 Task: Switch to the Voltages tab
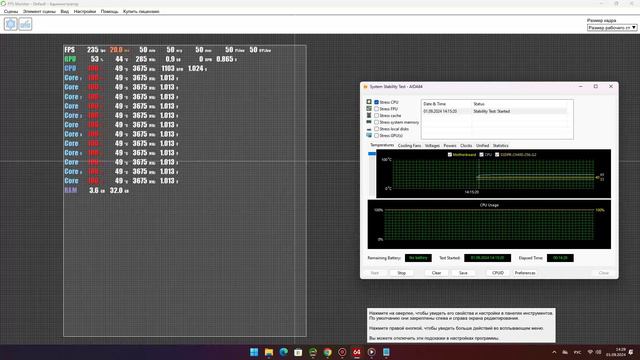click(x=432, y=145)
